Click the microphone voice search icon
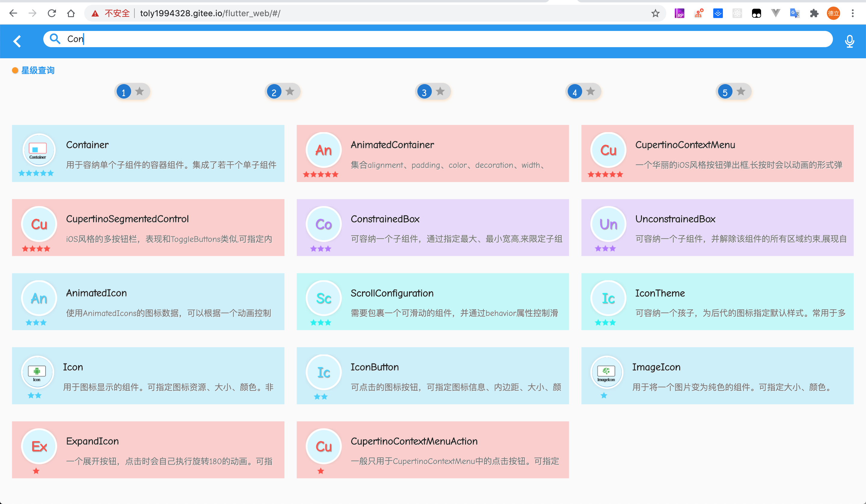 (849, 41)
